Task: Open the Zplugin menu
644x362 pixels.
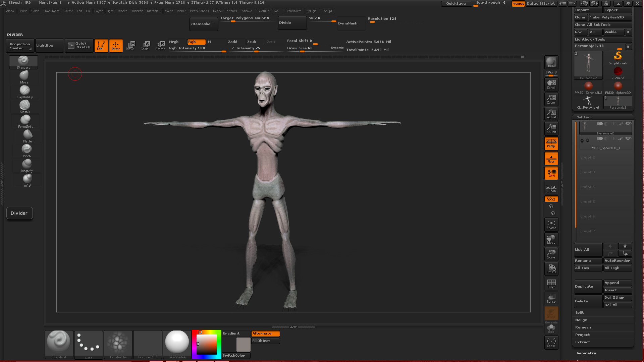Action: pyautogui.click(x=311, y=11)
